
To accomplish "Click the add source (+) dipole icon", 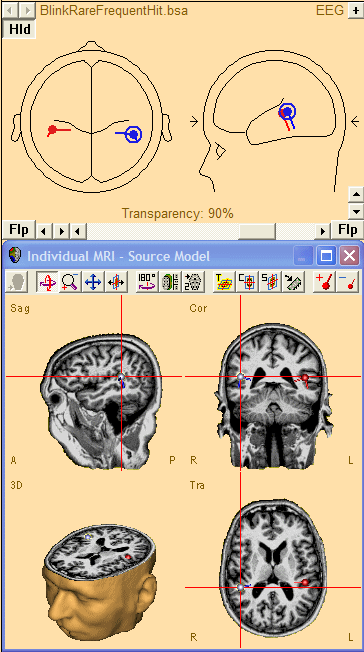I will pyautogui.click(x=325, y=282).
